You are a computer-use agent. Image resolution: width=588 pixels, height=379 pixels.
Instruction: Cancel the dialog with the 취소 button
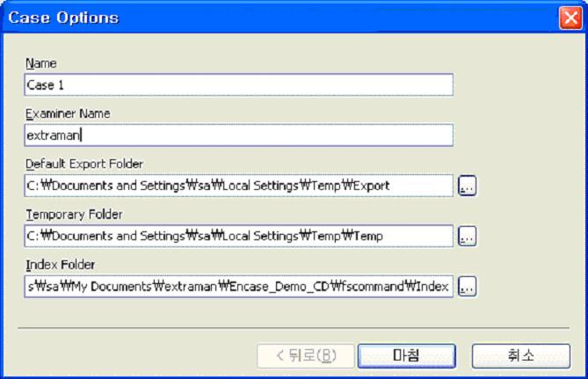[x=521, y=355]
